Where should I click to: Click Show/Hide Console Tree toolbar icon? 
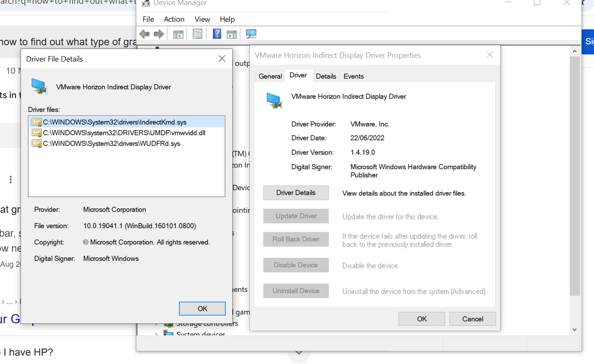178,34
